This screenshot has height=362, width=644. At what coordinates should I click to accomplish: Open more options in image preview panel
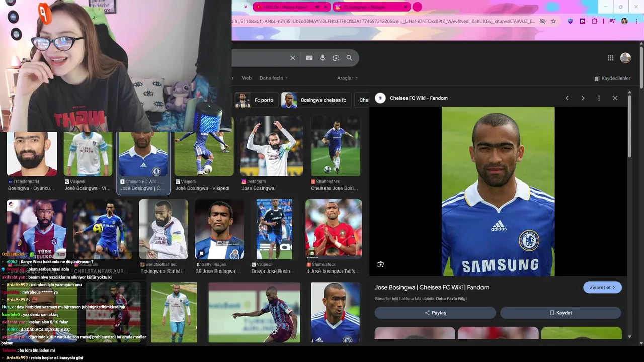(x=599, y=98)
